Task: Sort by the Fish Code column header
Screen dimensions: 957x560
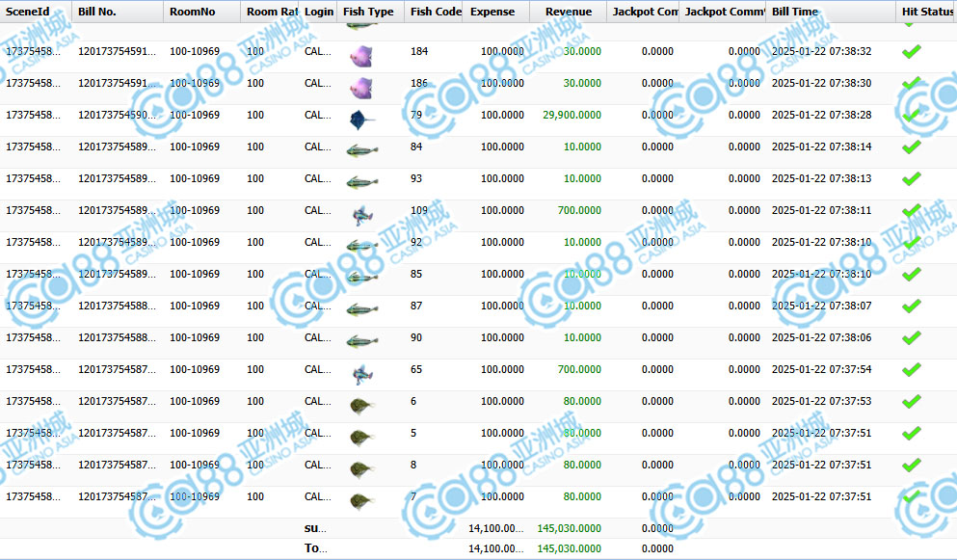Action: [436, 12]
